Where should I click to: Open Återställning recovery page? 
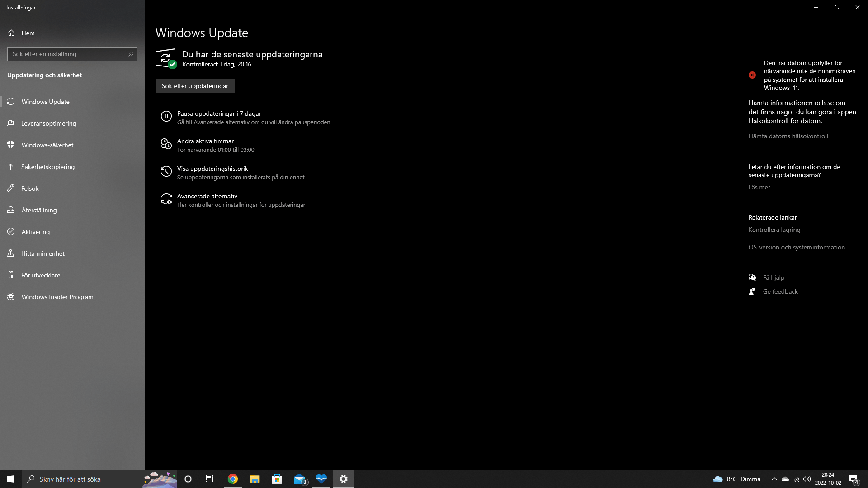pos(72,210)
